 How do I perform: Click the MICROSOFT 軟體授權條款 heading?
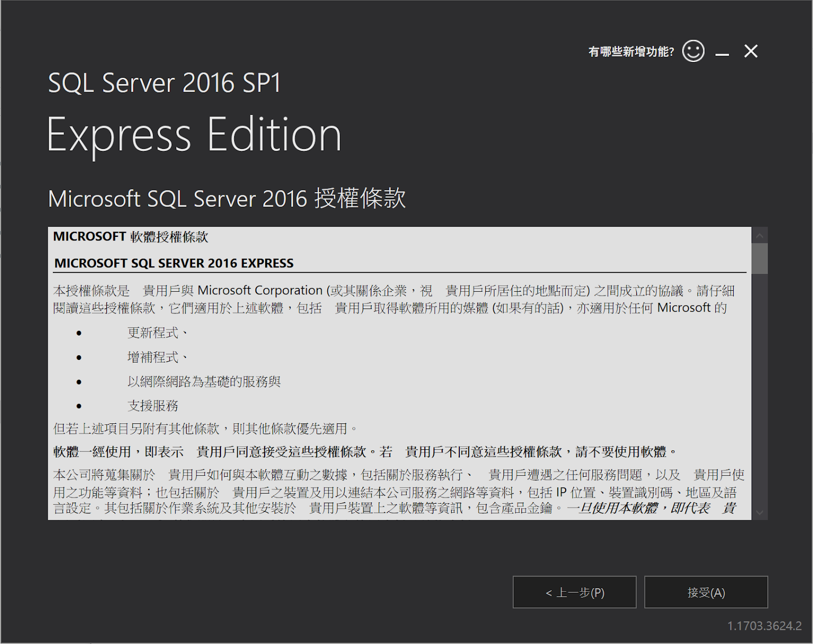coord(131,237)
